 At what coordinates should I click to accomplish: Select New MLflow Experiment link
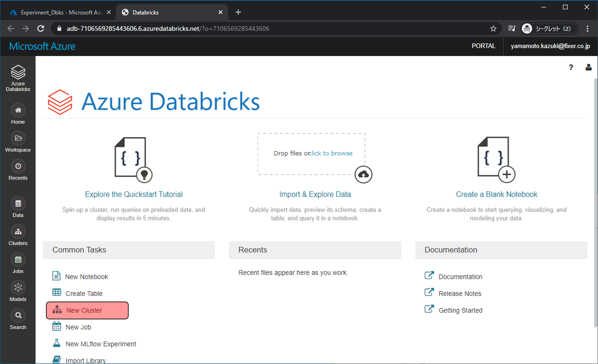[x=101, y=344]
